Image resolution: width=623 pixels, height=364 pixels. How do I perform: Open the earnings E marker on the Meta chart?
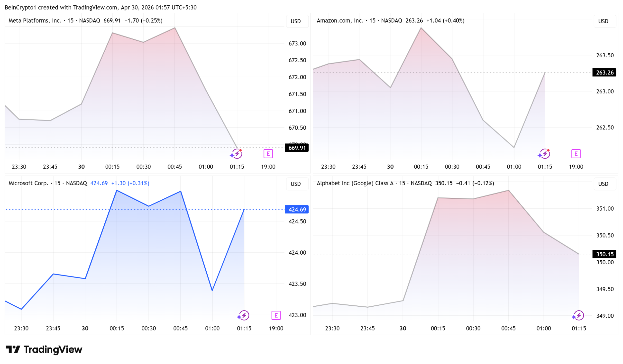click(x=268, y=154)
